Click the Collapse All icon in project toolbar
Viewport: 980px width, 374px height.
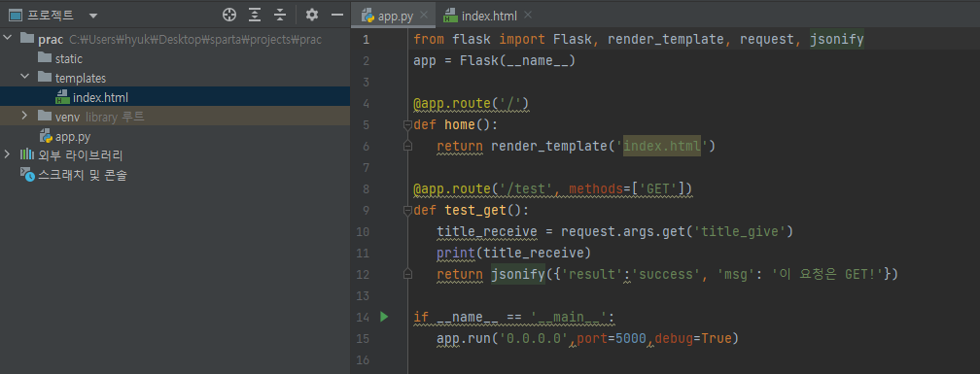[280, 15]
